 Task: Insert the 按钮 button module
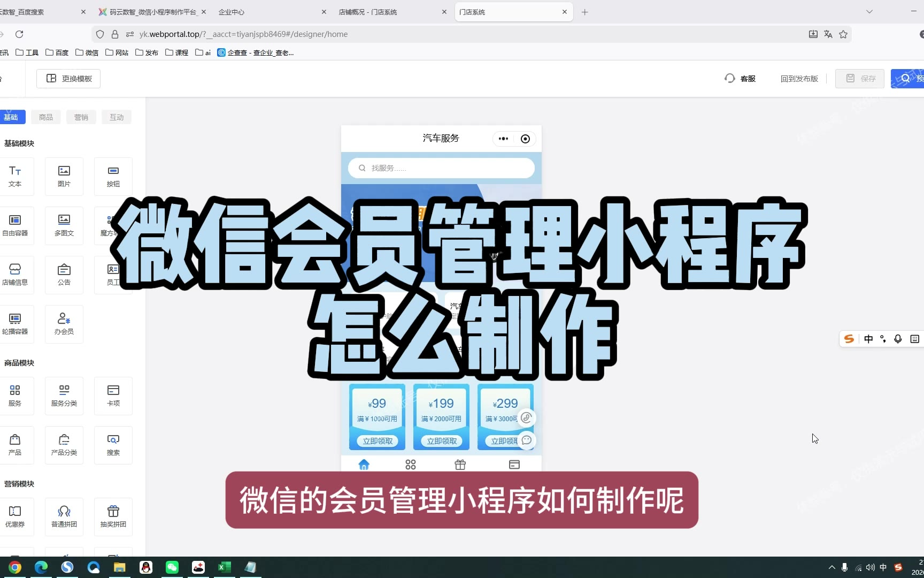click(113, 176)
